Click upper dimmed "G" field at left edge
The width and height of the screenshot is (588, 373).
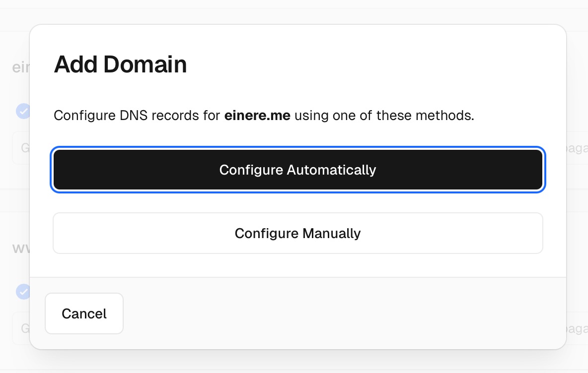click(24, 148)
